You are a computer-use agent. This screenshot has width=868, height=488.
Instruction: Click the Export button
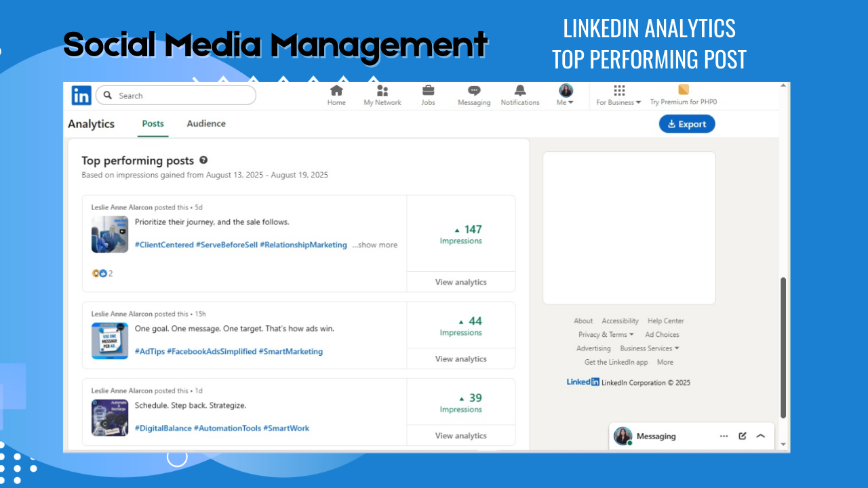[x=687, y=124]
